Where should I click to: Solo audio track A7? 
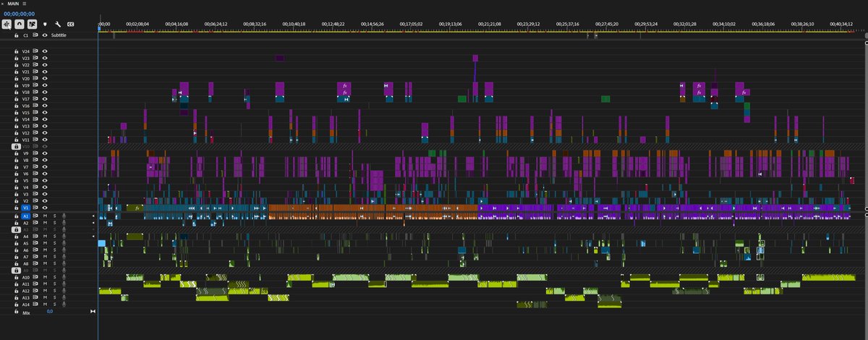[x=54, y=257]
